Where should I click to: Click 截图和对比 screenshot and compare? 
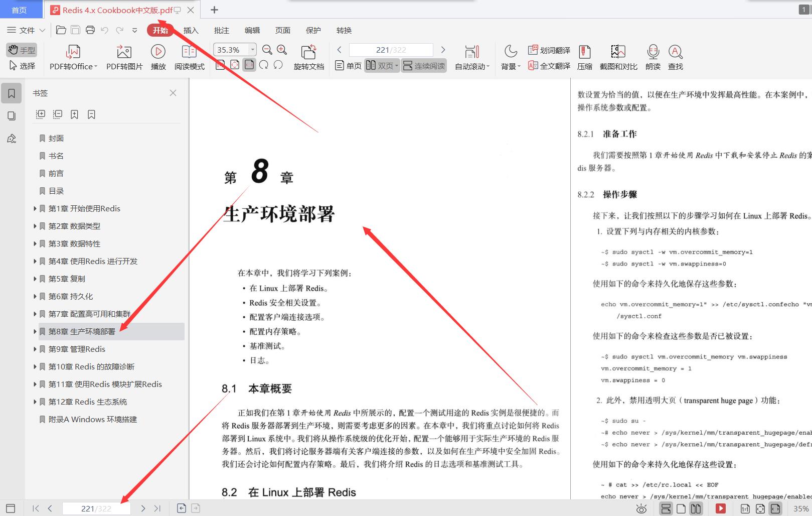pos(618,57)
